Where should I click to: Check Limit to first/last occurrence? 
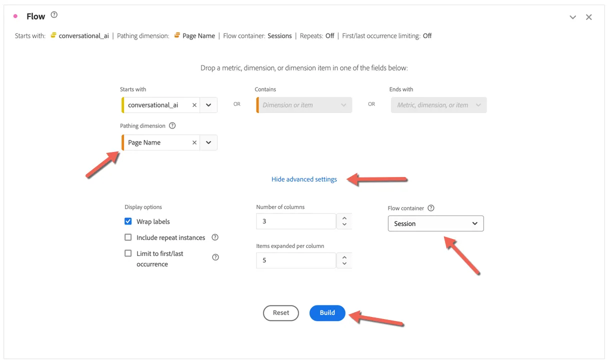(x=128, y=253)
